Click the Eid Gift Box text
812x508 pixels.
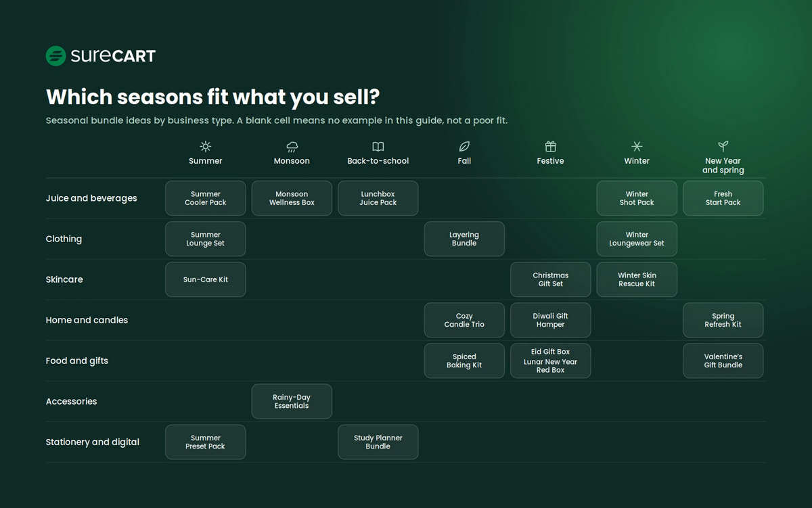click(551, 352)
